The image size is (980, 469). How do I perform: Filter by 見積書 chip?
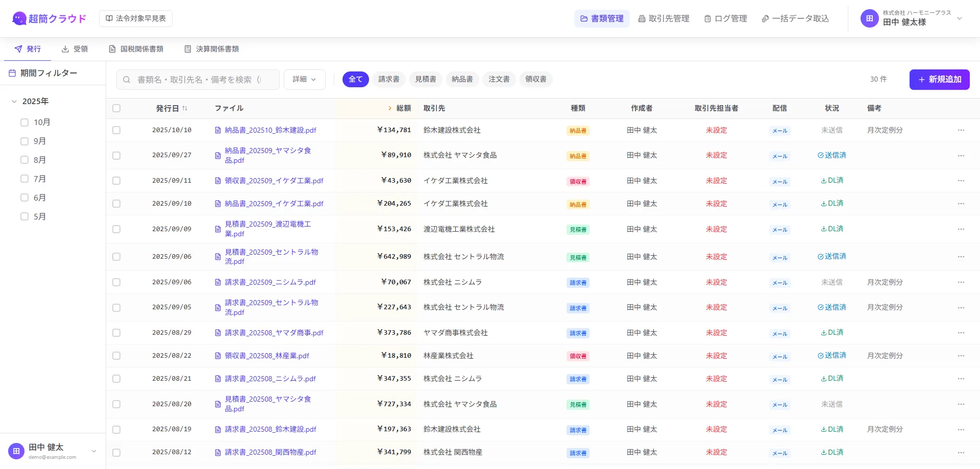pyautogui.click(x=426, y=79)
